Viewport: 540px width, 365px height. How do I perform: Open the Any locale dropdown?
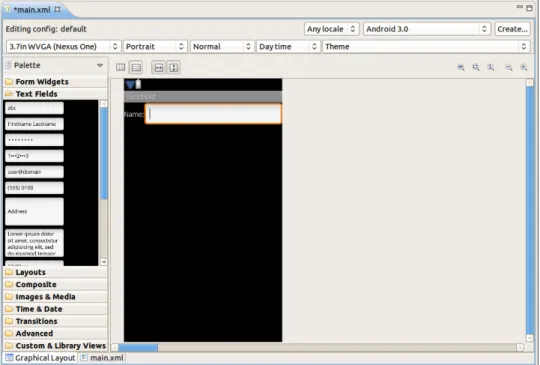331,29
